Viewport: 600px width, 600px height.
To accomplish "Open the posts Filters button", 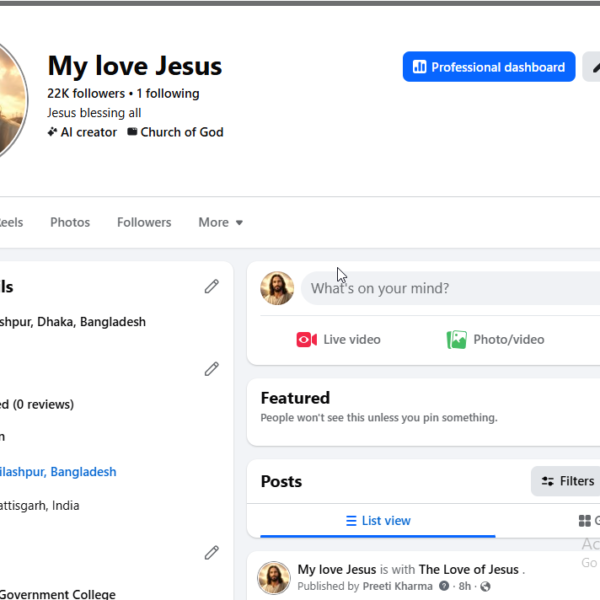I will (x=566, y=481).
